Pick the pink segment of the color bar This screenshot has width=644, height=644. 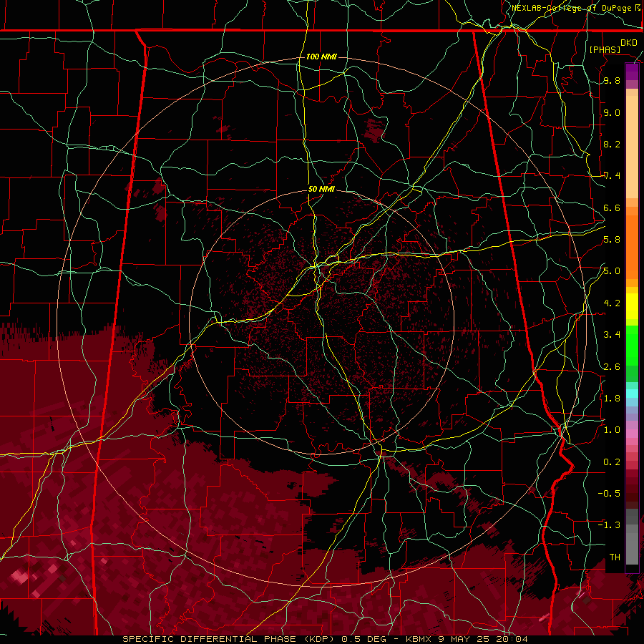[632, 434]
